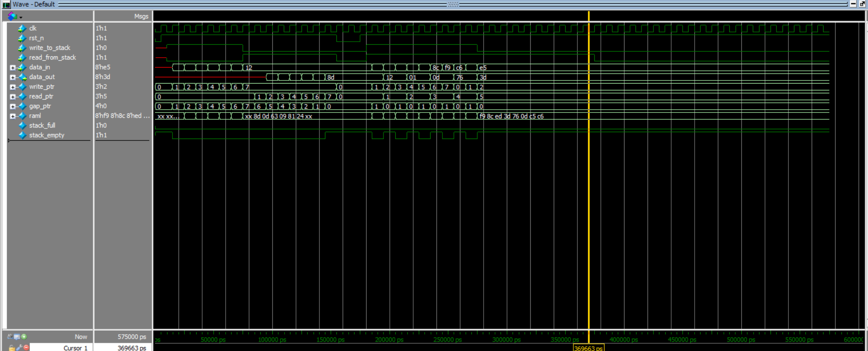Expand the write_ptr bus
Viewport: 868px width, 351px height.
pos(13,87)
